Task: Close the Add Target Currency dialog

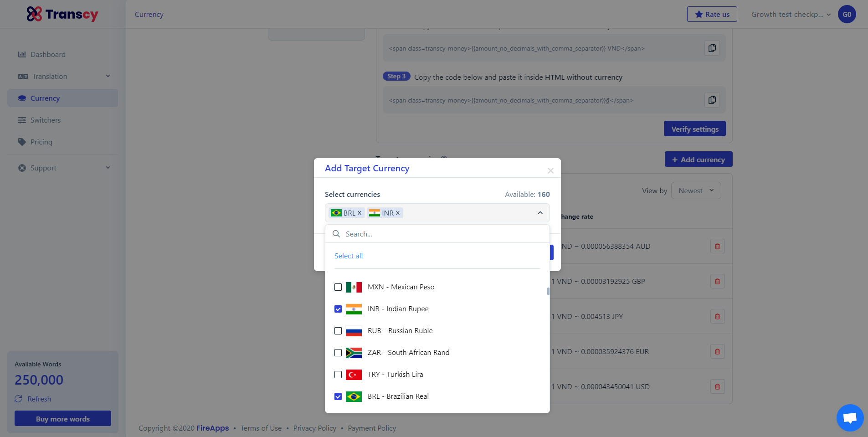Action: click(550, 170)
